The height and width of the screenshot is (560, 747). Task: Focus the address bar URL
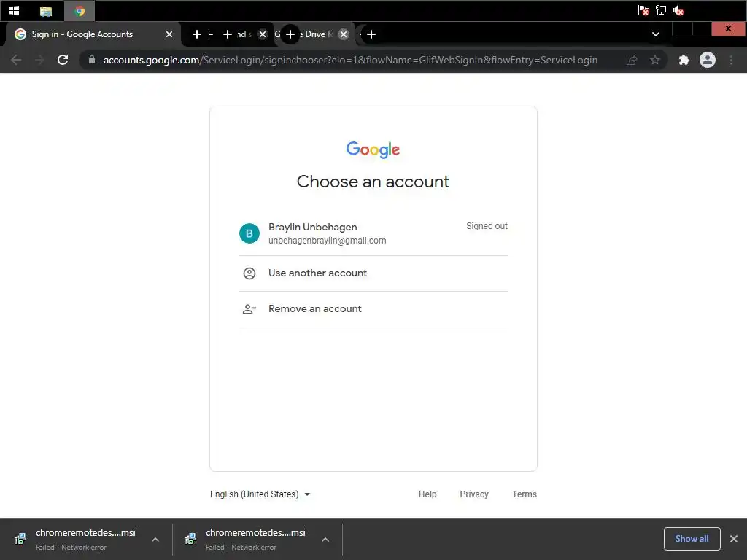350,60
